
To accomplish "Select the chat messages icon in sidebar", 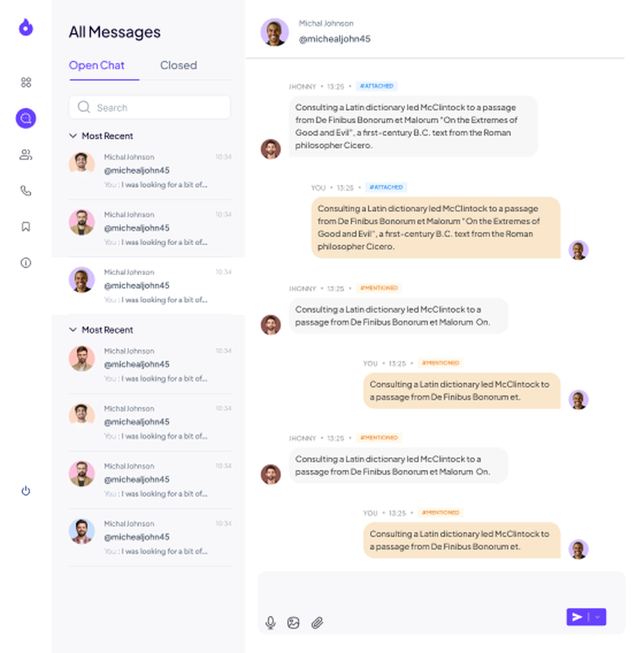I will 26,118.
